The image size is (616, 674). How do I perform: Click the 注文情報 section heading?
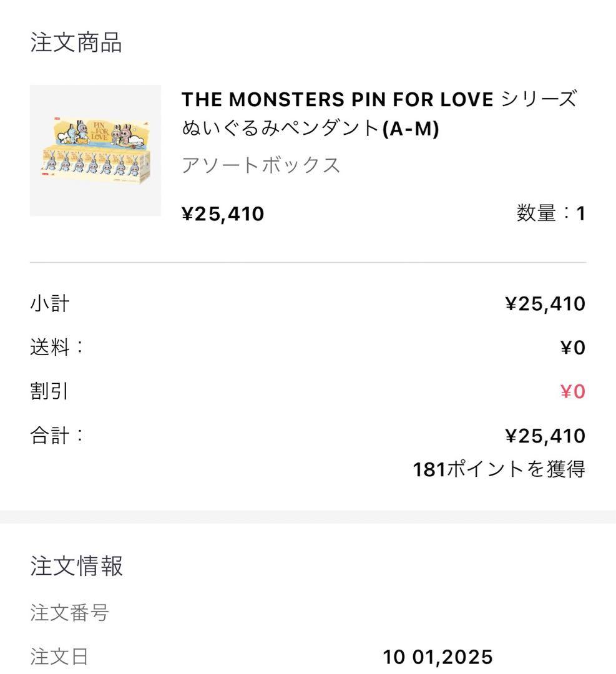[x=76, y=566]
